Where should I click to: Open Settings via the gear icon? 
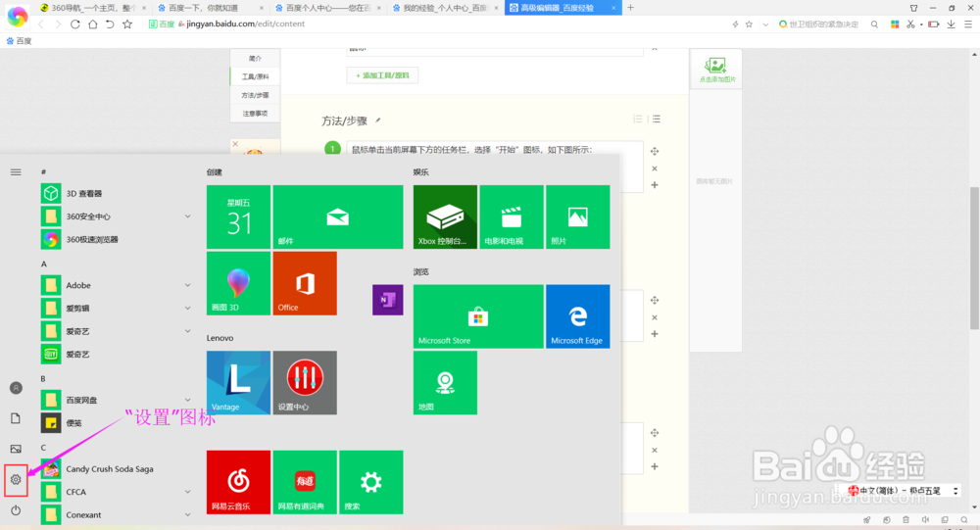16,479
